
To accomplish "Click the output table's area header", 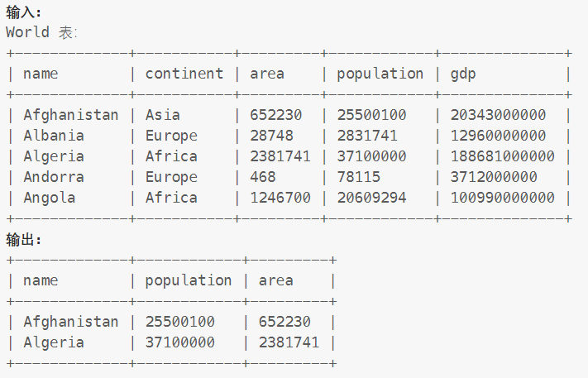I will tap(275, 280).
